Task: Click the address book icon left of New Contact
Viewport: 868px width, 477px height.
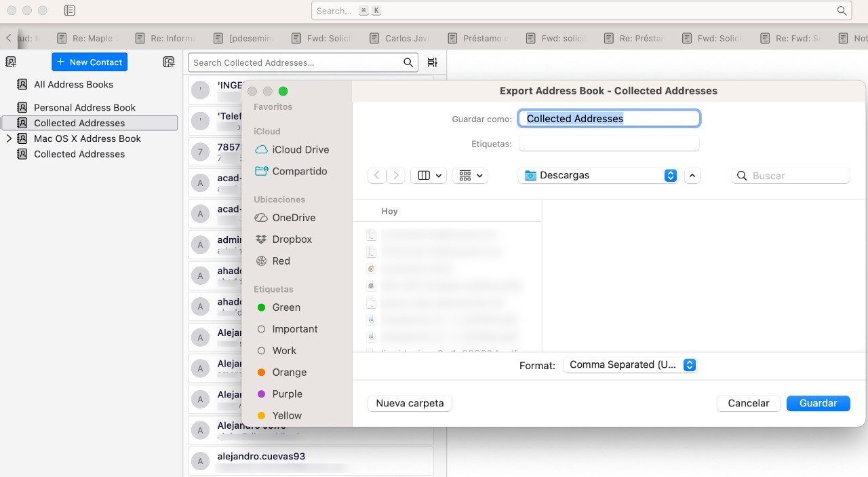Action: click(x=10, y=62)
